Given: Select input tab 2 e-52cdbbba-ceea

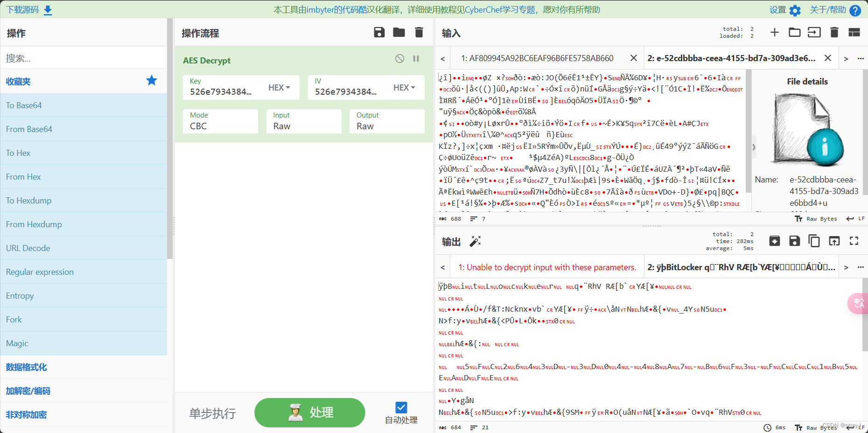Looking at the screenshot, I should click(731, 58).
